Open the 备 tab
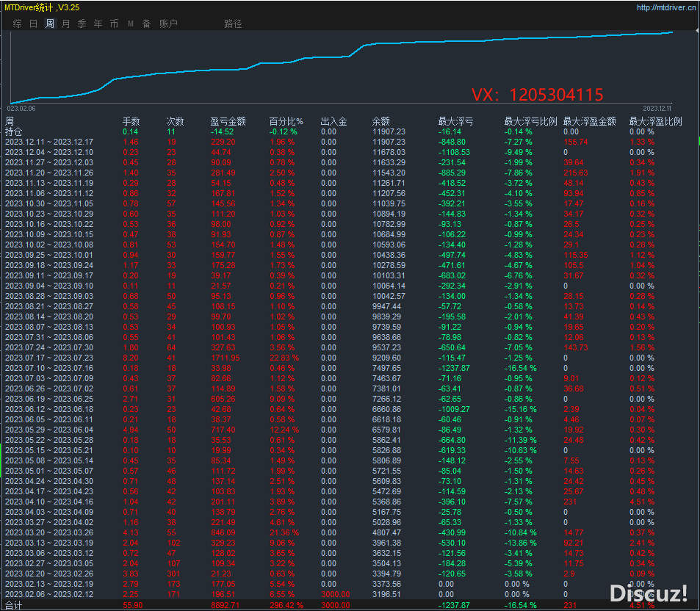The height and width of the screenshot is (611, 700). 146,23
